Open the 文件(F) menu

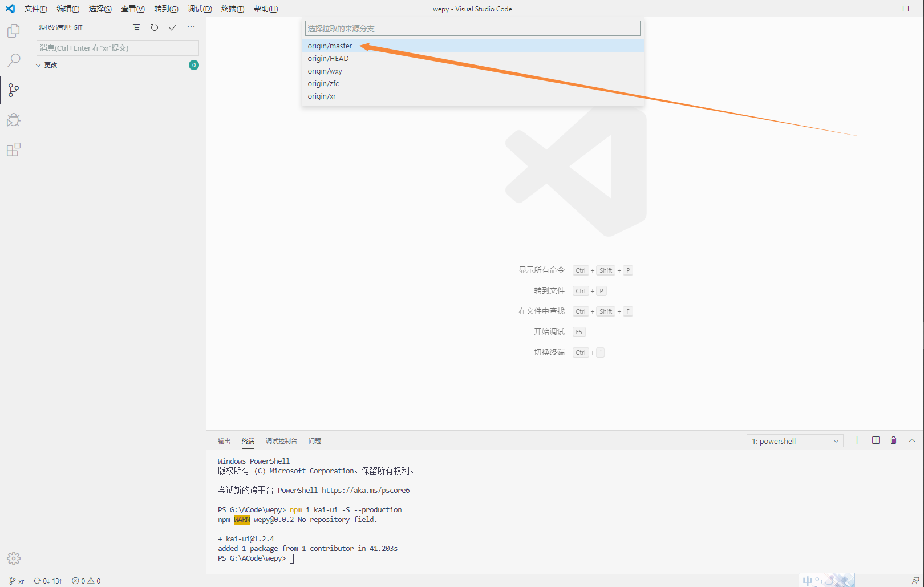pyautogui.click(x=36, y=9)
